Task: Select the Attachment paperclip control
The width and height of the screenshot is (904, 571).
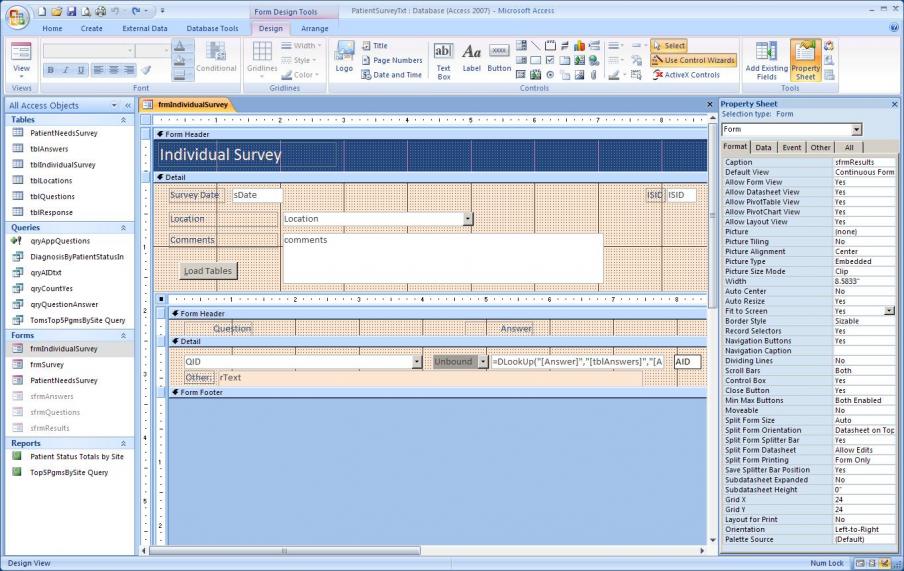Action: 594,74
